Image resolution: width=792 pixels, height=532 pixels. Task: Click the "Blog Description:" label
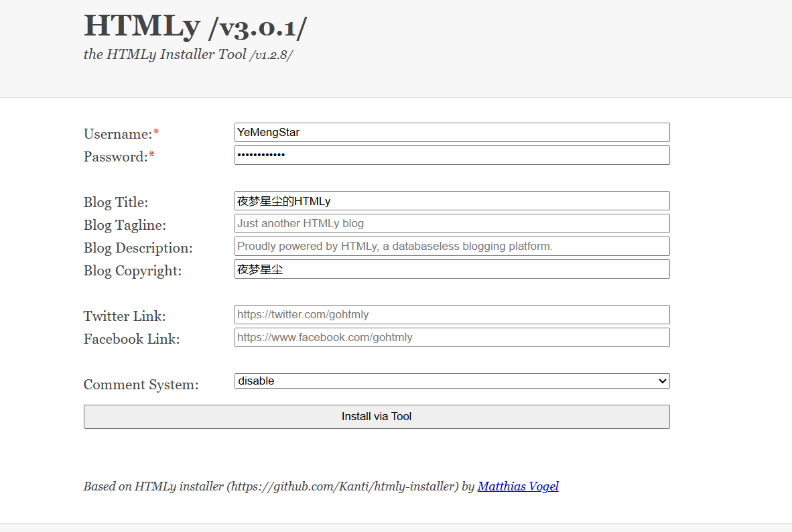pos(138,248)
